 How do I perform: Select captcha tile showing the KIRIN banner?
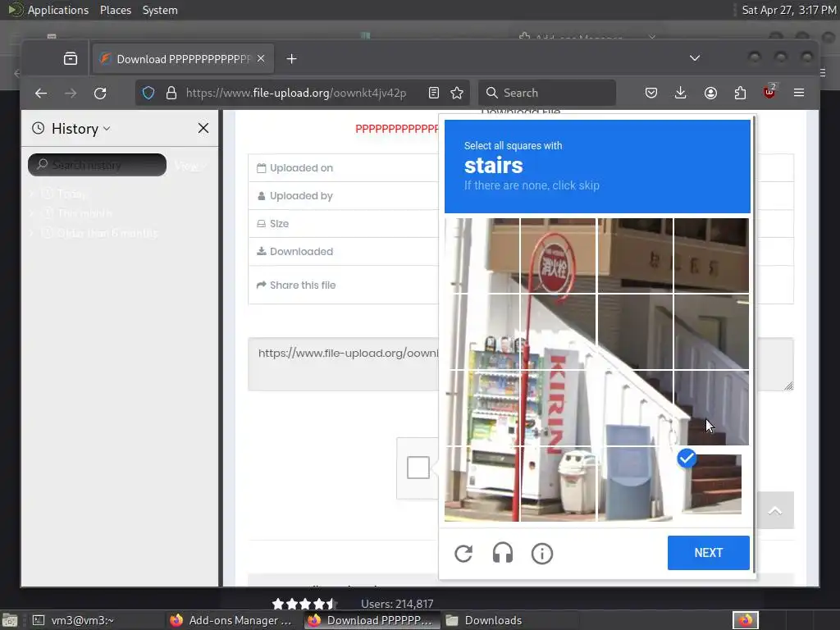pos(558,408)
